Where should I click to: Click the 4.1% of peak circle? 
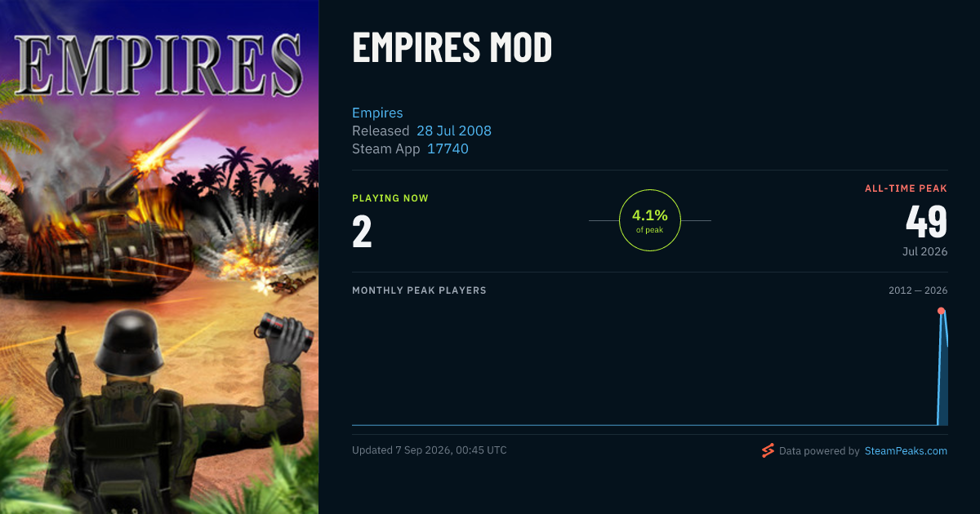(x=650, y=220)
